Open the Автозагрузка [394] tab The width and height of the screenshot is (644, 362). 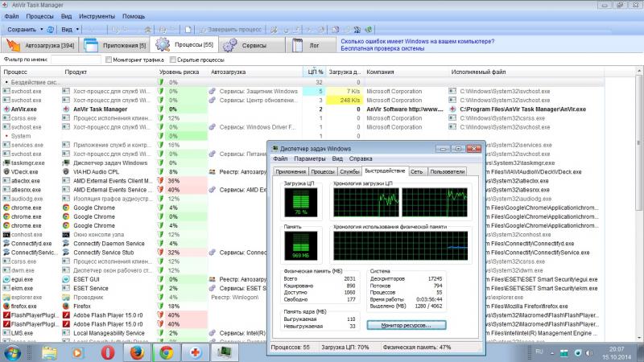50,46
